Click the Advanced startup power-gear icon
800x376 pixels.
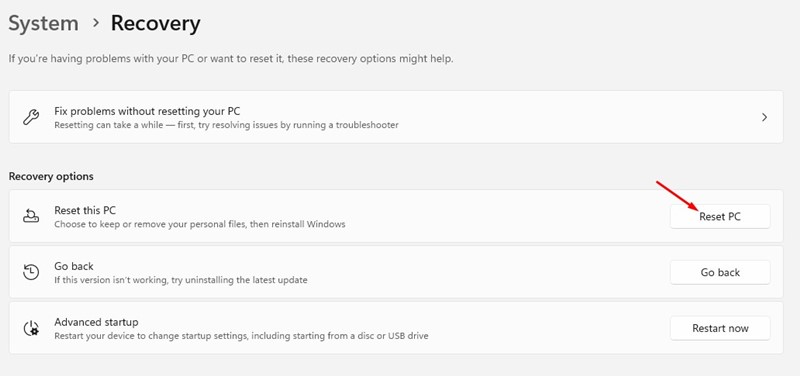coord(31,328)
